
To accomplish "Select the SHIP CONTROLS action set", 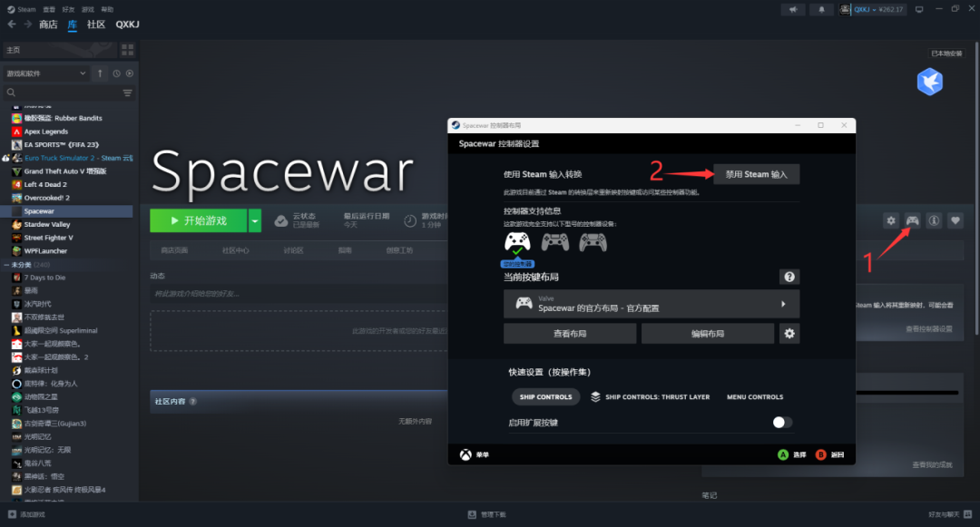I will 545,396.
